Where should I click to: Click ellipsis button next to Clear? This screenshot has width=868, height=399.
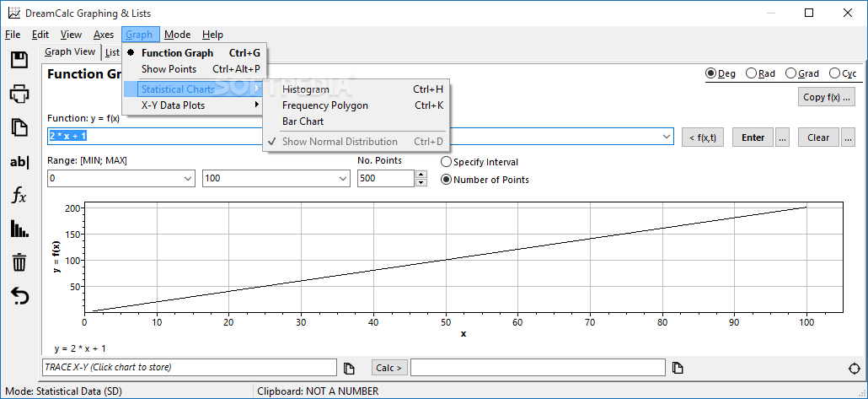coord(848,137)
